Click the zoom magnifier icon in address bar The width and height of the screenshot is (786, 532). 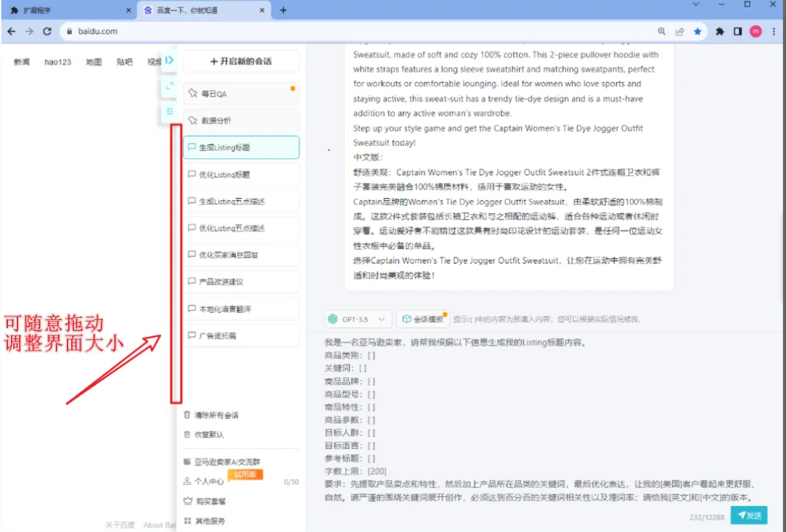click(662, 31)
